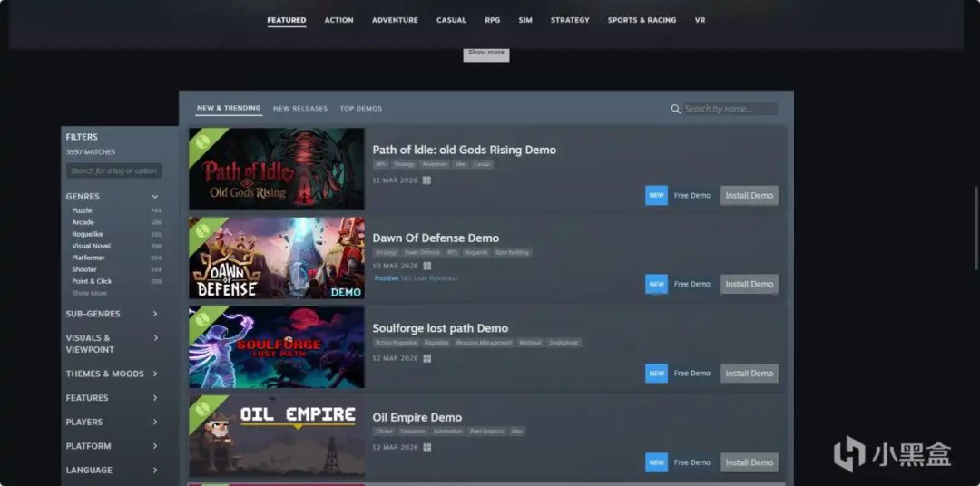Click the Tower Defense tag on Dawn Of Defense
Image resolution: width=980 pixels, height=486 pixels.
tap(421, 253)
